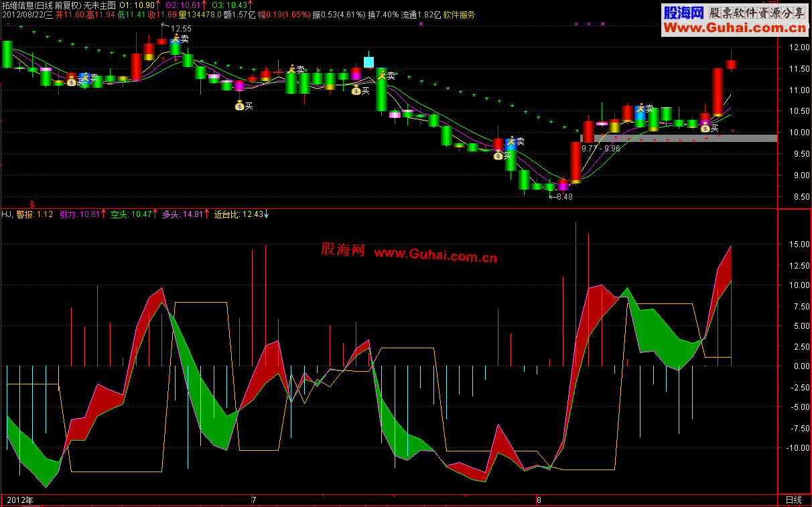The image size is (812, 507).
Task: Click the 9.77 - 9.96 range label
Action: tap(601, 148)
